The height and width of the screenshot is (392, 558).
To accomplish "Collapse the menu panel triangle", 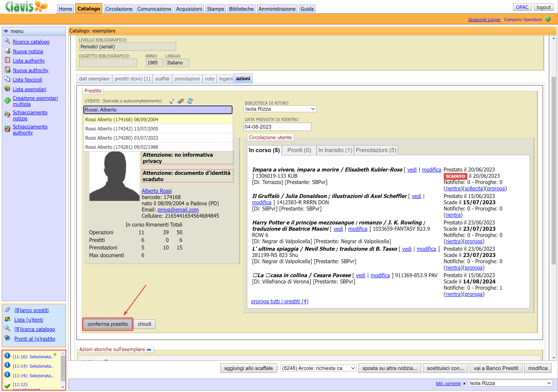I will click(6, 31).
